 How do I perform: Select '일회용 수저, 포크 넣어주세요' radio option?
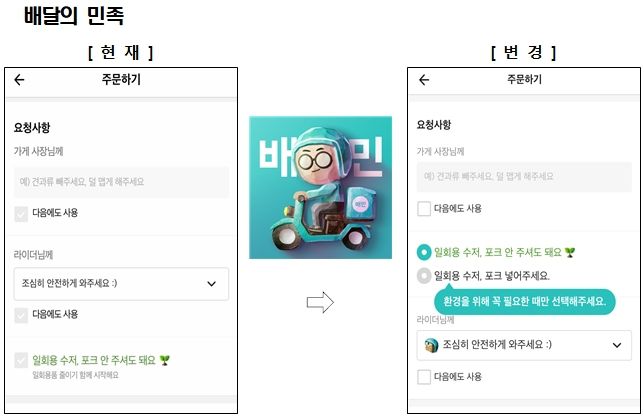coord(424,276)
